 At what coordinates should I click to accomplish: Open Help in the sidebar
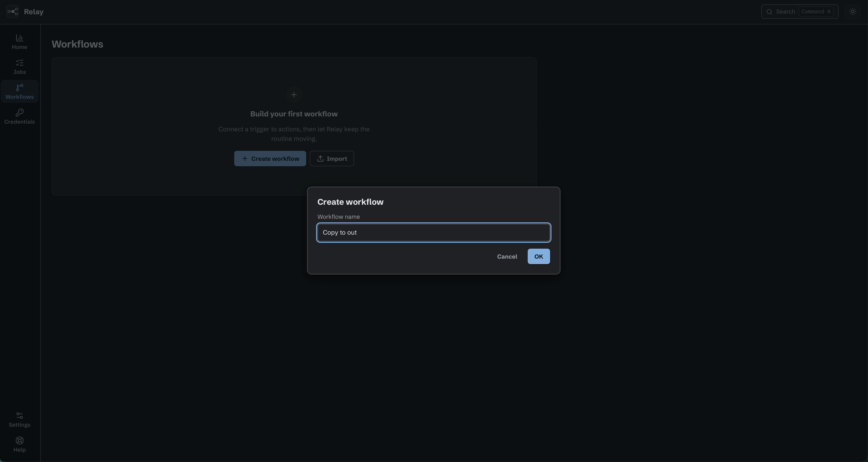pos(19,445)
